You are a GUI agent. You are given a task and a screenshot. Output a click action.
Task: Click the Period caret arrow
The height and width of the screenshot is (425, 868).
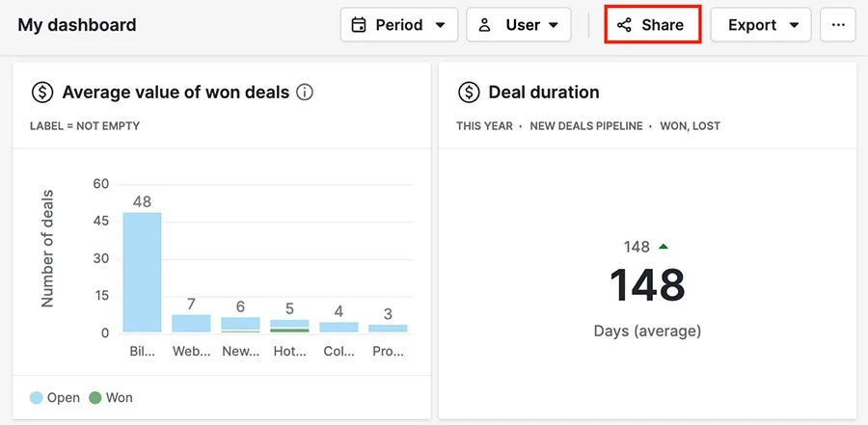click(x=440, y=25)
